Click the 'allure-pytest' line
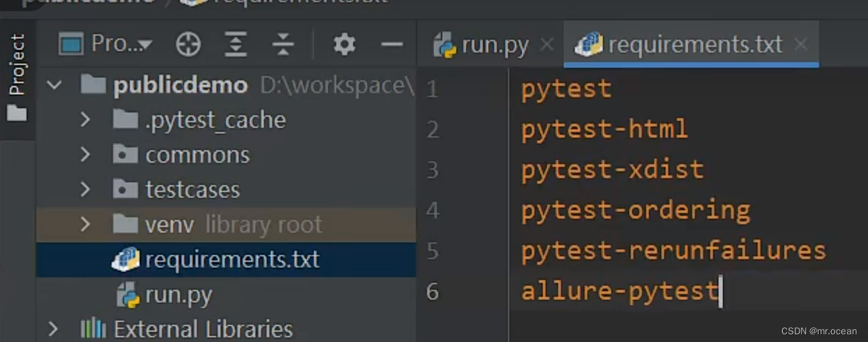This screenshot has height=342, width=868. [x=620, y=290]
